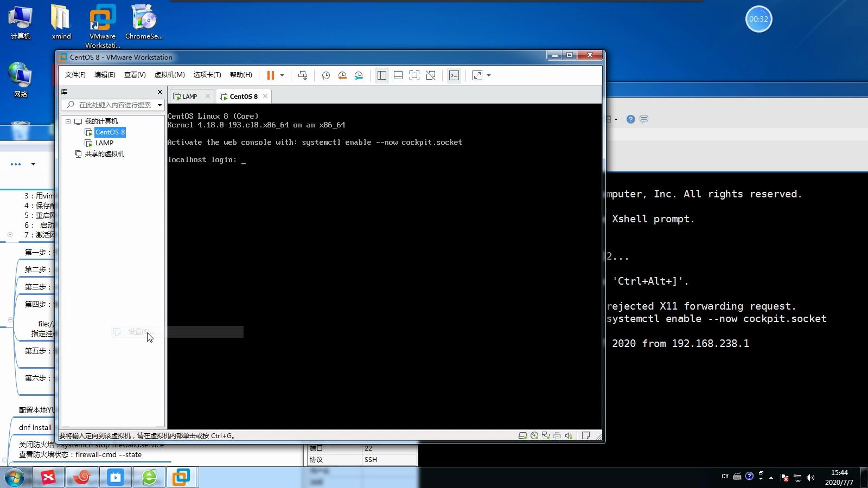Take a snapshot of this virtual machine
Image resolution: width=868 pixels, height=488 pixels.
(325, 75)
